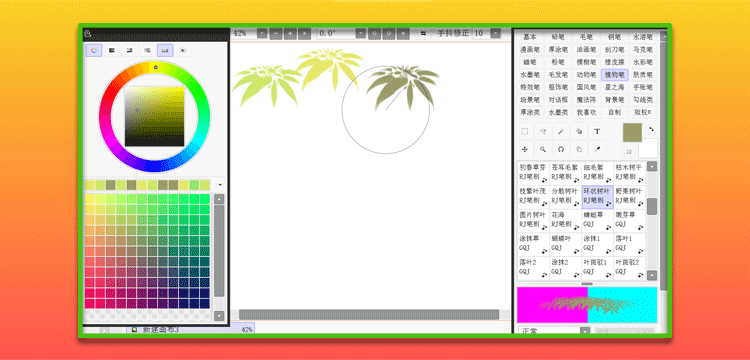
Task: Select the text tool (T icon)
Action: [597, 131]
